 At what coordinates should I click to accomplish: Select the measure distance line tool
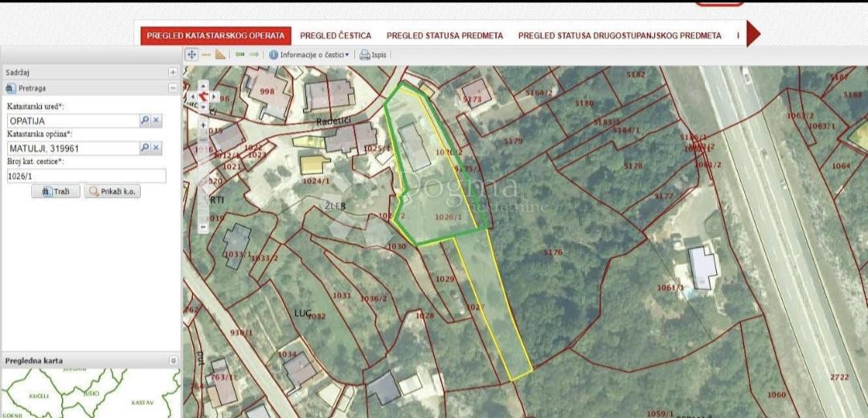tap(207, 54)
